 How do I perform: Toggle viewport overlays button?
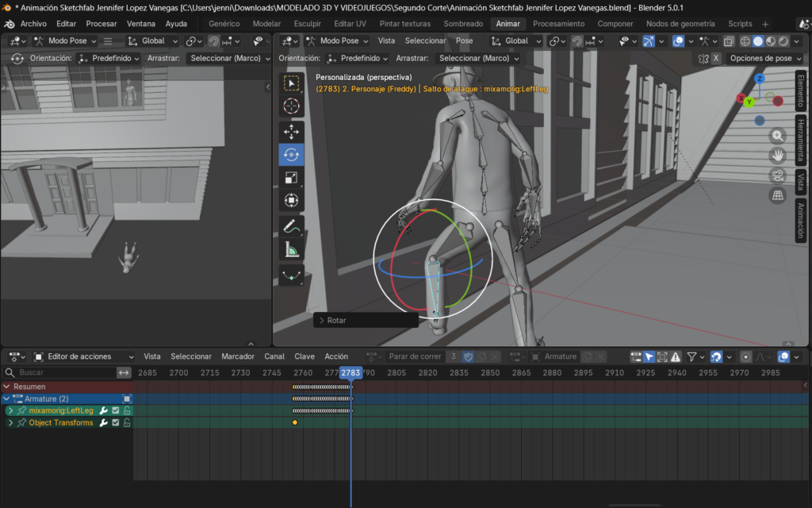(678, 41)
